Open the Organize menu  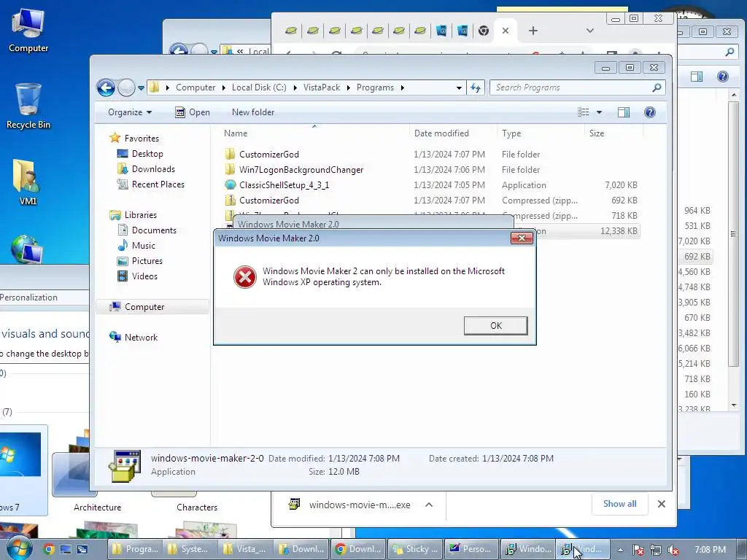tap(130, 112)
